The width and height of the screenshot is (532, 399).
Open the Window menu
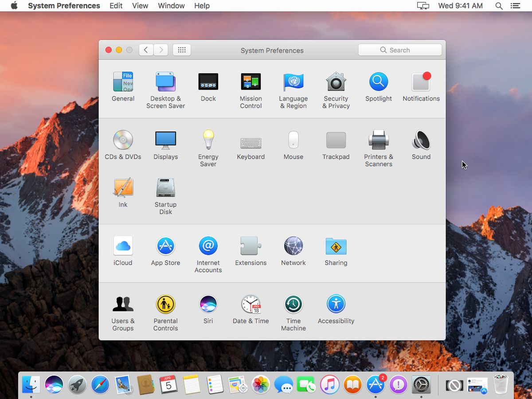pyautogui.click(x=171, y=6)
